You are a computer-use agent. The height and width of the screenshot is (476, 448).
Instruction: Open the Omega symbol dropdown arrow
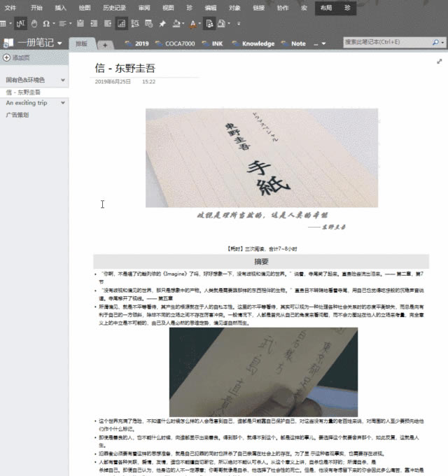tap(54, 23)
